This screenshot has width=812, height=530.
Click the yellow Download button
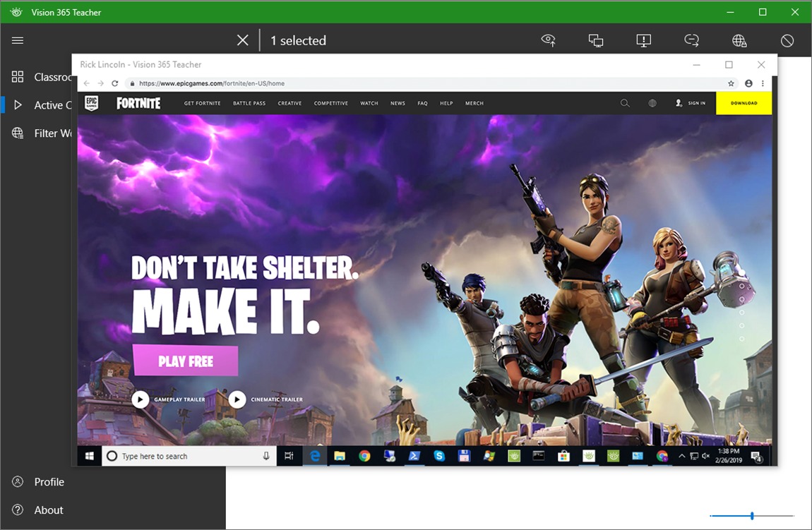744,103
